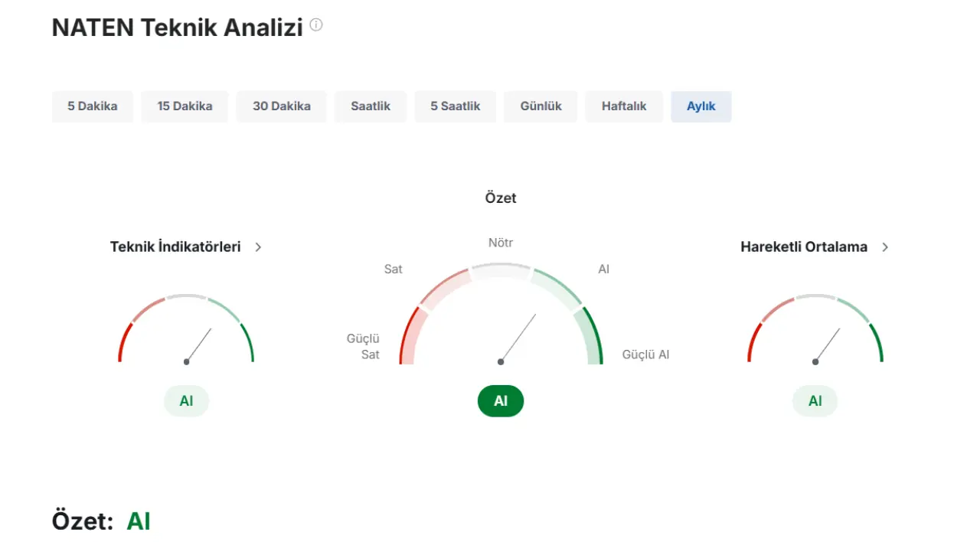Click the info icon beside NATEN Teknik Analizi
The image size is (980, 552).
(x=316, y=25)
